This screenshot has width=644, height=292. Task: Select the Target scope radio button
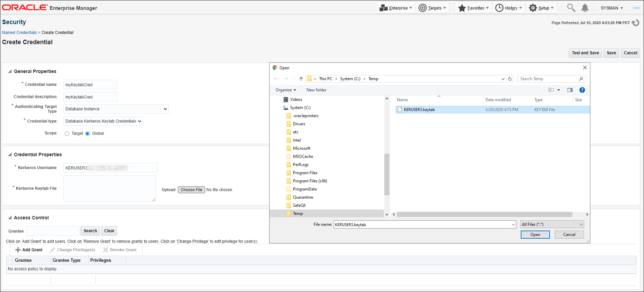click(67, 134)
